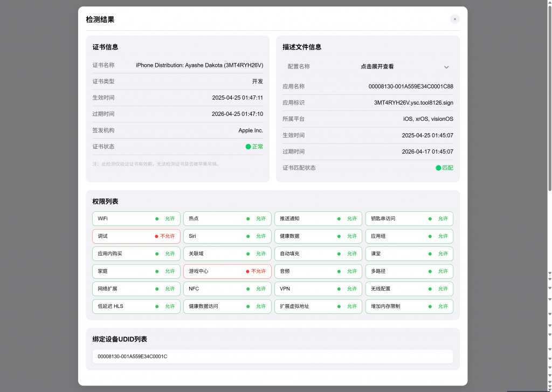Toggle the 家庭 permission entry
552x392 pixels.
click(x=136, y=271)
